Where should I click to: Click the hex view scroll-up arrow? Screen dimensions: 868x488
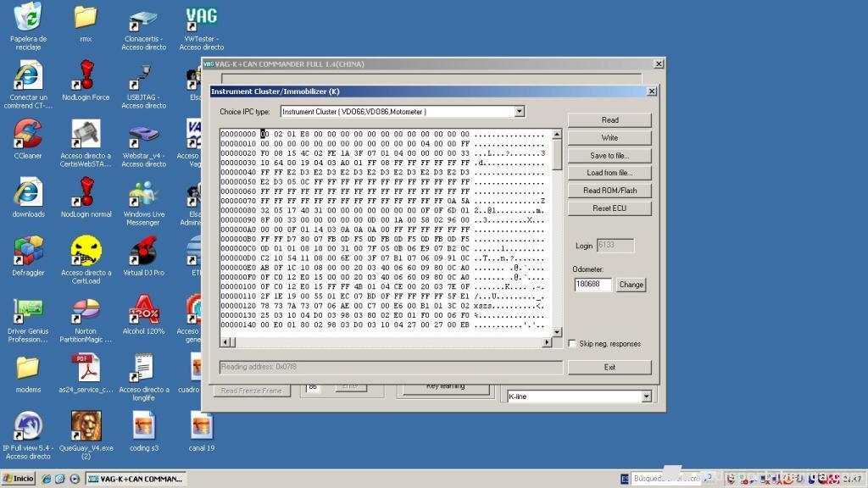point(557,134)
